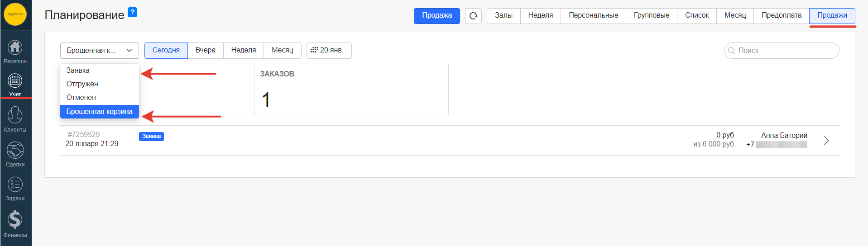Switch to the Групповые tab
Screen dimensions: 868x246
(x=651, y=15)
